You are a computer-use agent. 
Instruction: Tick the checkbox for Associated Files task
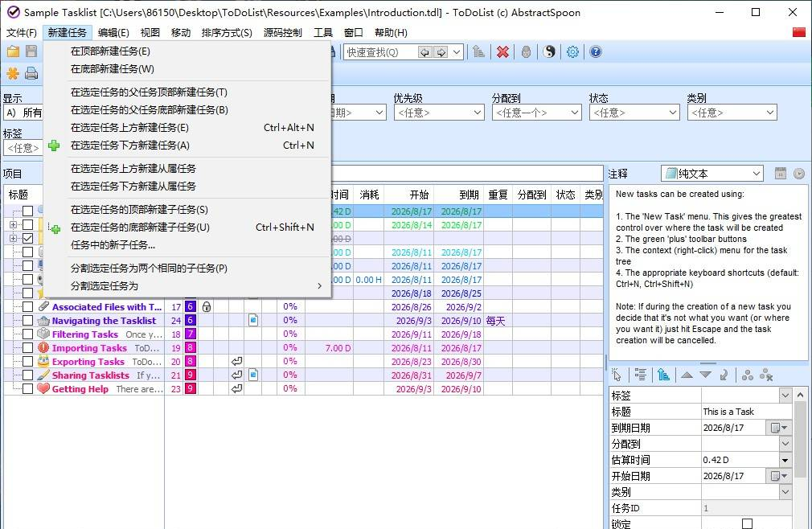coord(28,307)
